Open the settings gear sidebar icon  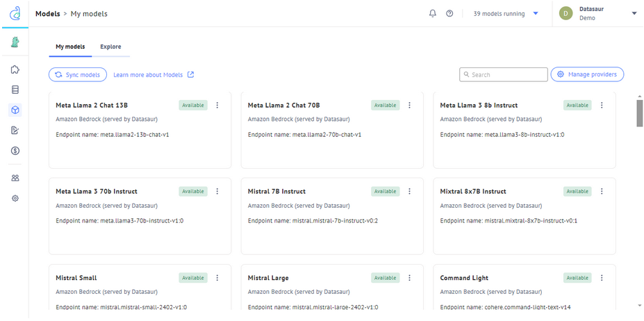click(15, 198)
